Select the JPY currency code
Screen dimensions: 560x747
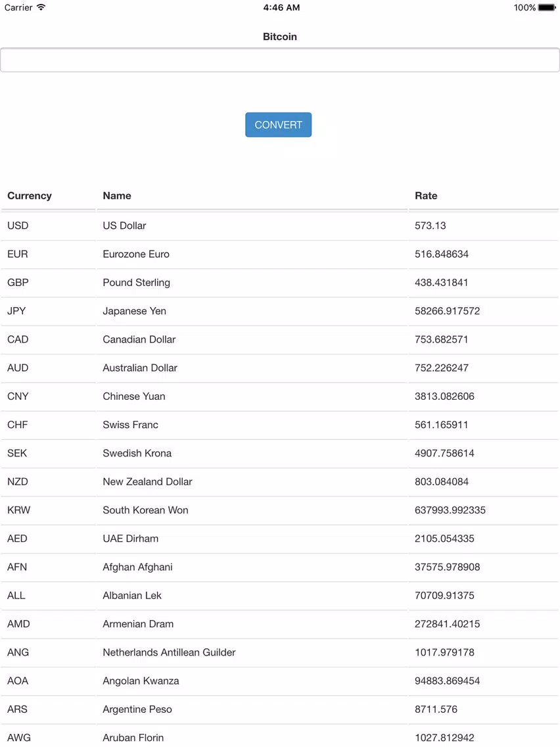click(16, 311)
